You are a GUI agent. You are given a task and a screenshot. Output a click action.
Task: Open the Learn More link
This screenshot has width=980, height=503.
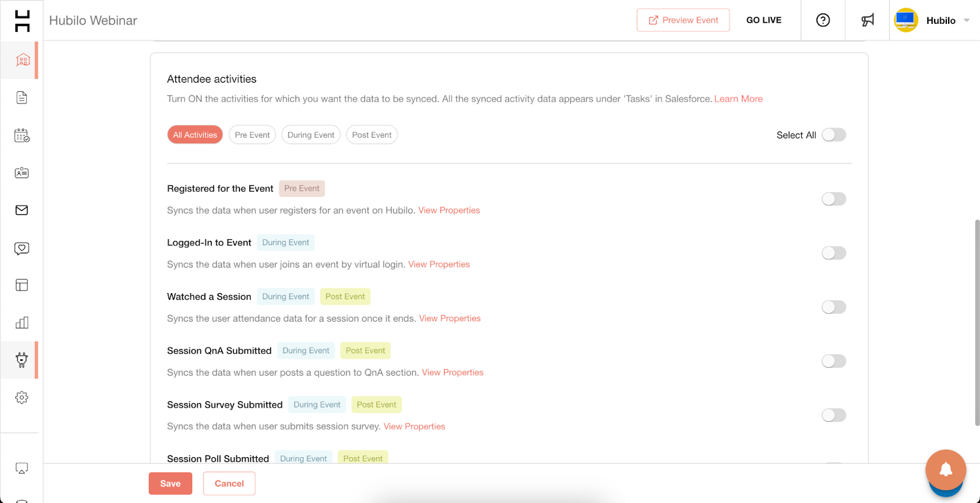coord(738,99)
